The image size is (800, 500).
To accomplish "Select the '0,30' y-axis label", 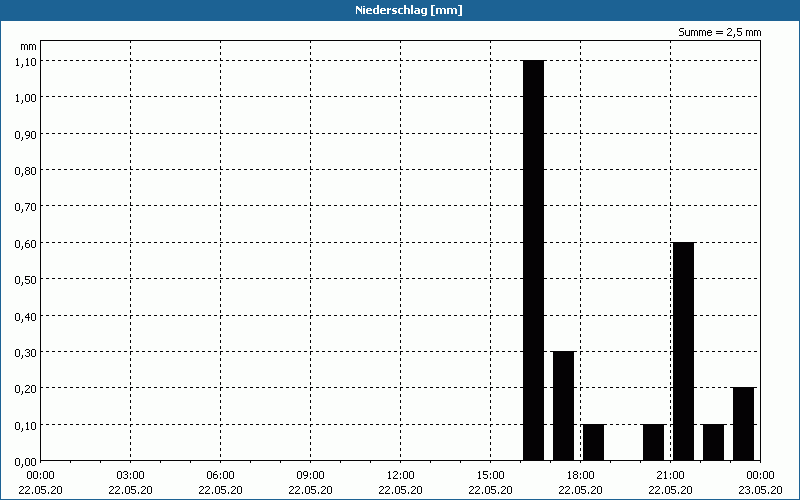I will (26, 353).
